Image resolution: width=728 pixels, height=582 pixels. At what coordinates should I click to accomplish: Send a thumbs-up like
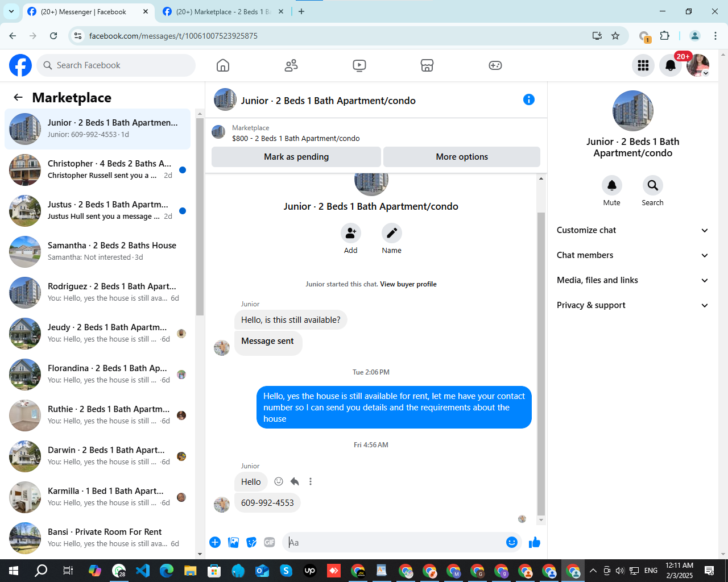pos(535,542)
